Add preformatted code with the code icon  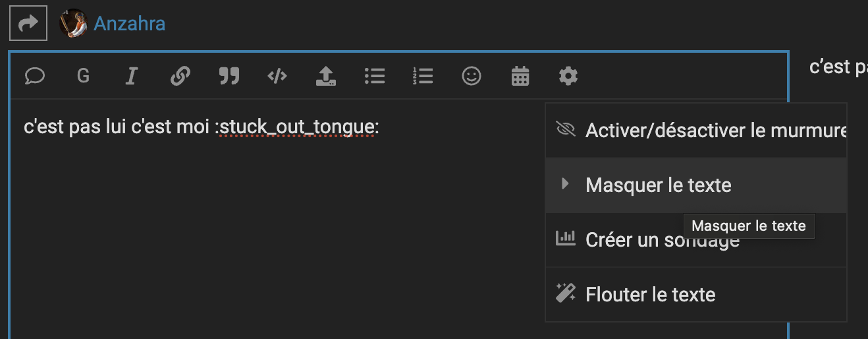pos(277,77)
